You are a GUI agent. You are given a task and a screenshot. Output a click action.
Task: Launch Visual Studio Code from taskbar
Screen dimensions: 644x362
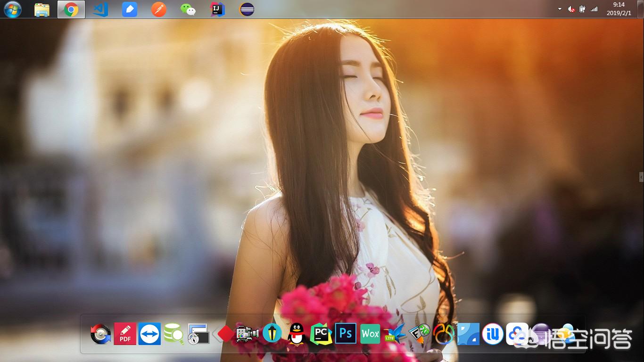tap(100, 9)
